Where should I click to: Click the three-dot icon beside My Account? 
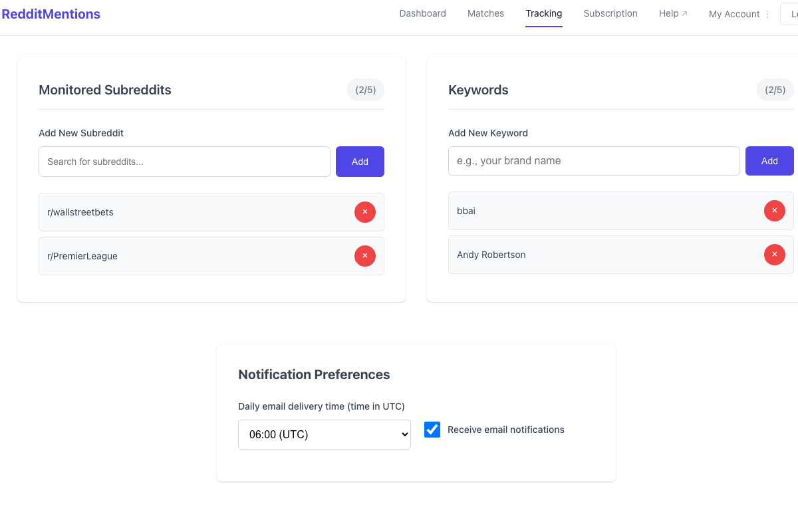pyautogui.click(x=767, y=15)
